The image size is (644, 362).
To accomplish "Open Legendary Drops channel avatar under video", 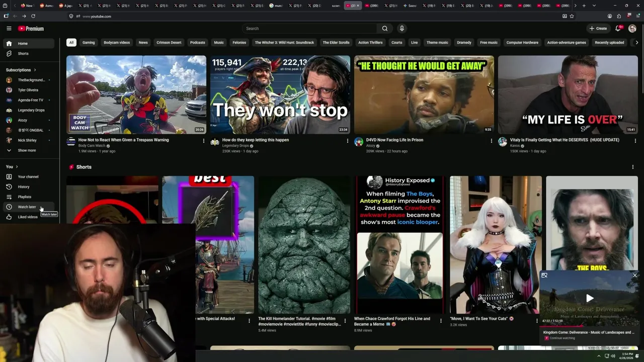I will 215,142.
